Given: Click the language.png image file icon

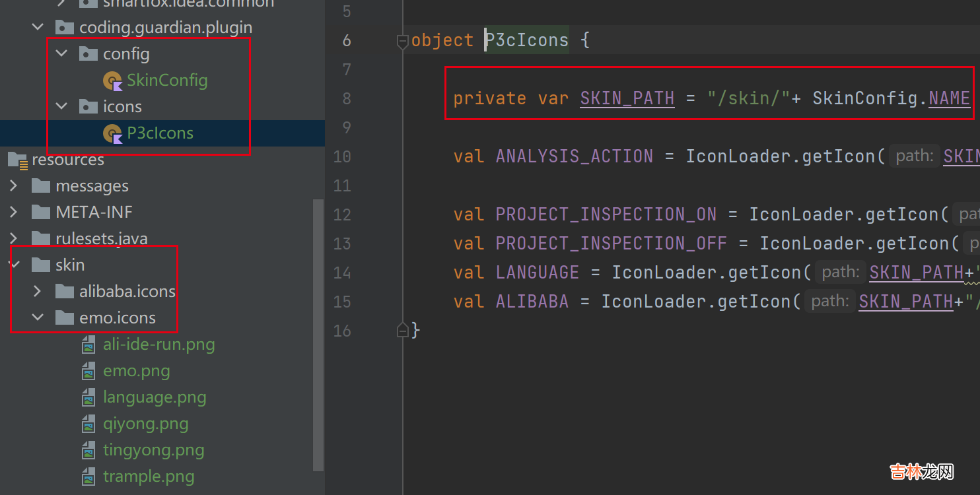Looking at the screenshot, I should pos(88,397).
